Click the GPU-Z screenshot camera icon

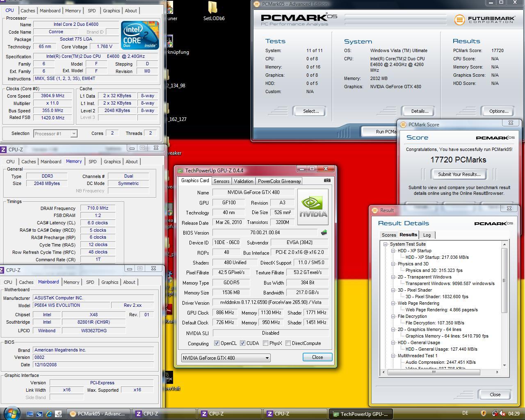point(327,180)
